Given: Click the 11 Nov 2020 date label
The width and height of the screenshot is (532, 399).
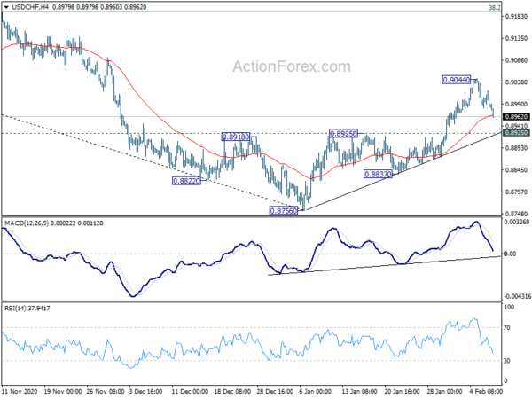Looking at the screenshot, I should point(19,391).
